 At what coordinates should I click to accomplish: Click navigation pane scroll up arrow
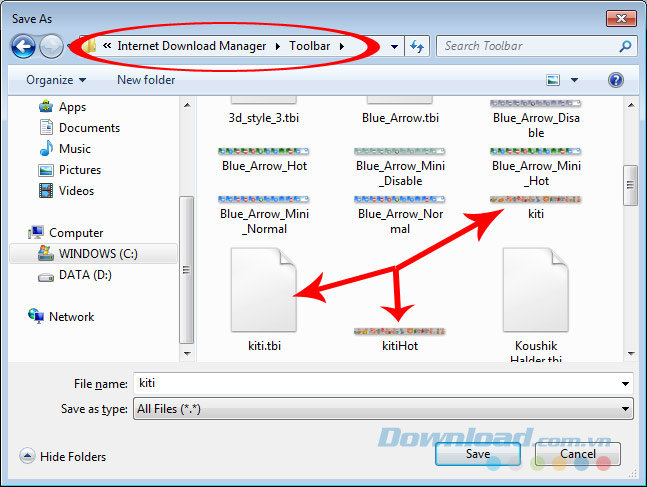[x=187, y=105]
